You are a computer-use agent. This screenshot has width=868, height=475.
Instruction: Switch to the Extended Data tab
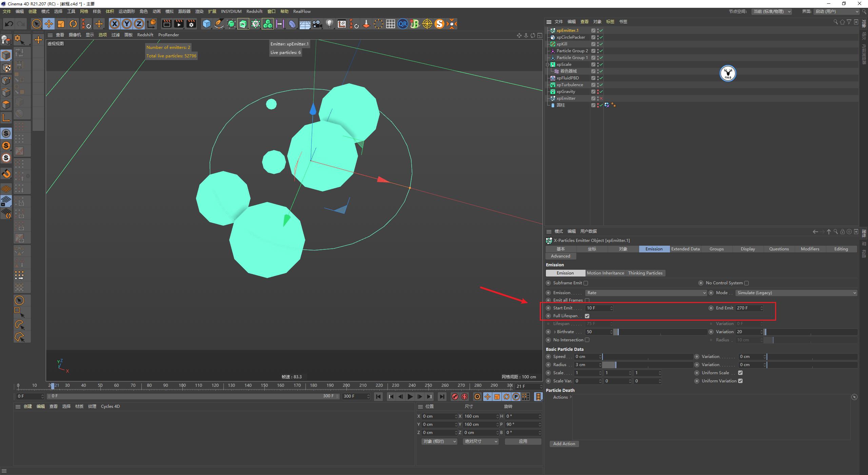click(685, 249)
